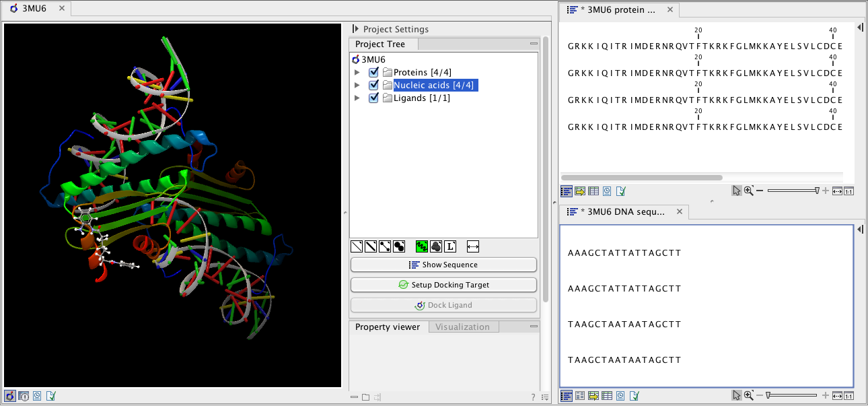Select the ball-and-stick rendering icon

pos(384,246)
